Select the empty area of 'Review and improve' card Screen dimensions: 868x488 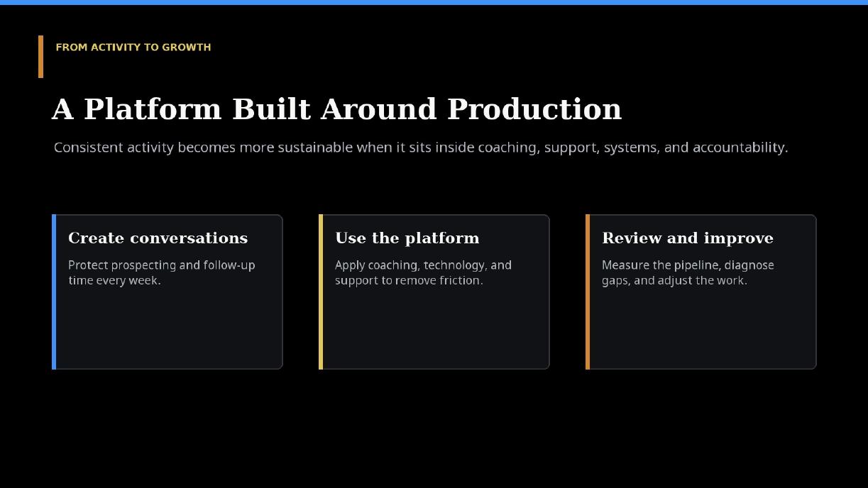click(703, 328)
